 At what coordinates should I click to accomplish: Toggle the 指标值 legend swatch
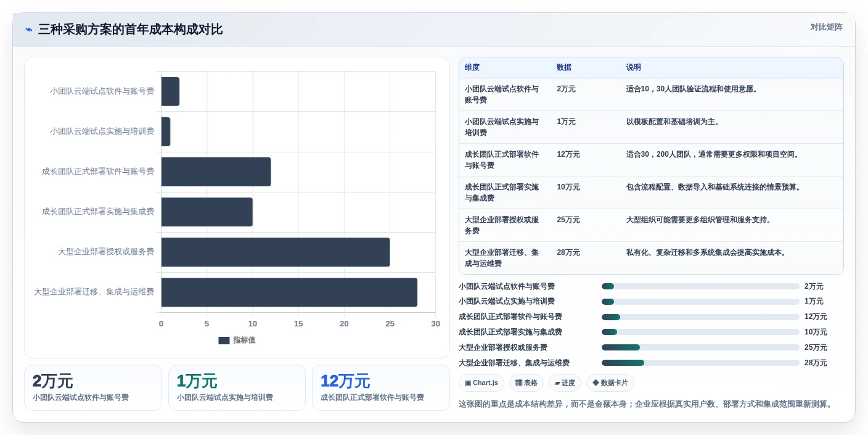coord(224,341)
